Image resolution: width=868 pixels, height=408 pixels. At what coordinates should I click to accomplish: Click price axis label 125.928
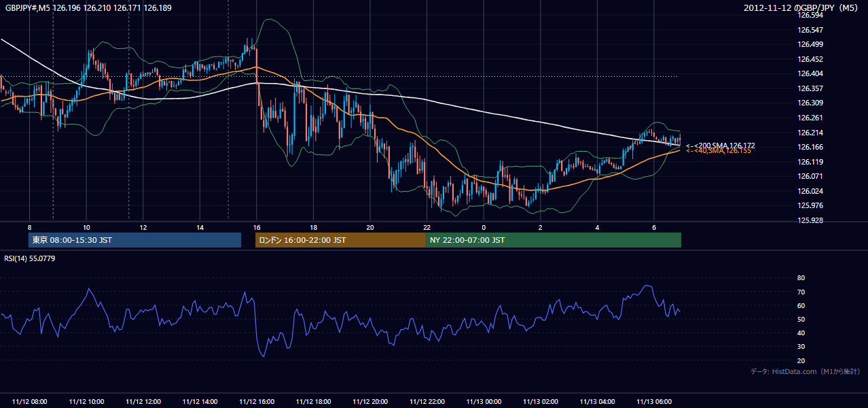[x=810, y=220]
